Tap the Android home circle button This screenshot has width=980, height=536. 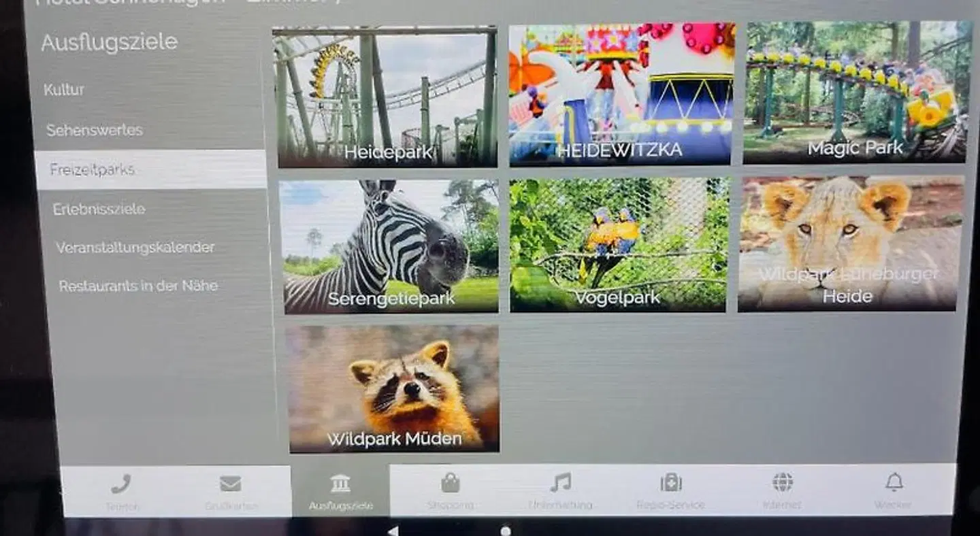[x=505, y=531]
